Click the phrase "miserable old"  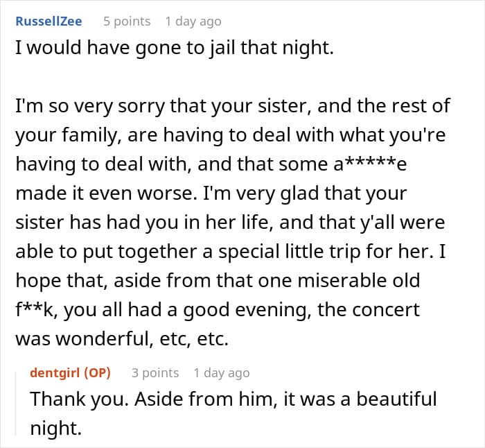click(x=387, y=280)
